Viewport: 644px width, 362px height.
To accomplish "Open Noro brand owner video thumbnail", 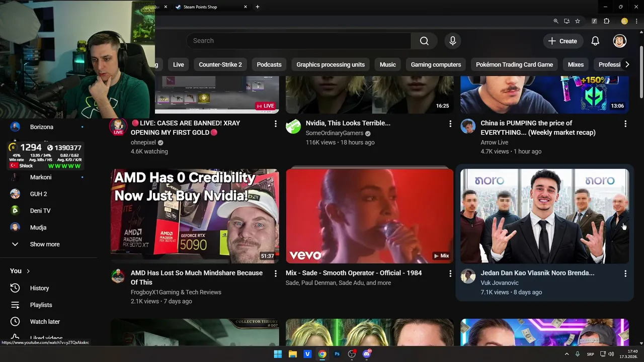I will click(x=544, y=216).
